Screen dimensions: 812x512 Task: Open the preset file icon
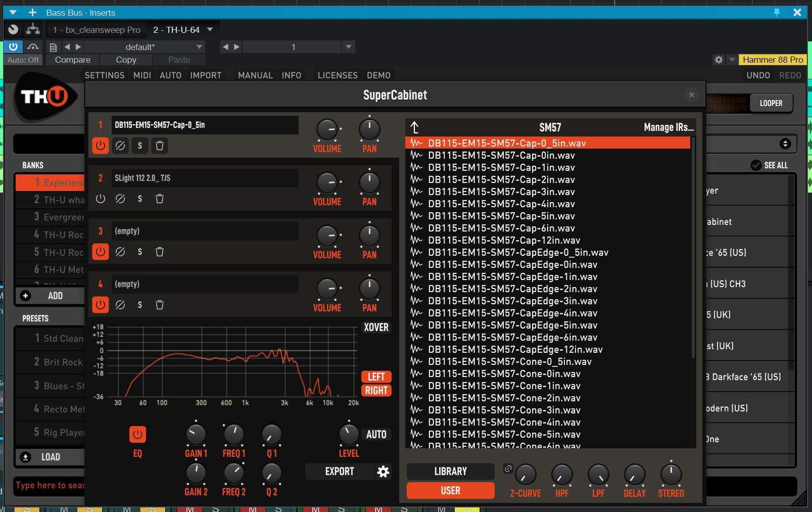(x=53, y=47)
